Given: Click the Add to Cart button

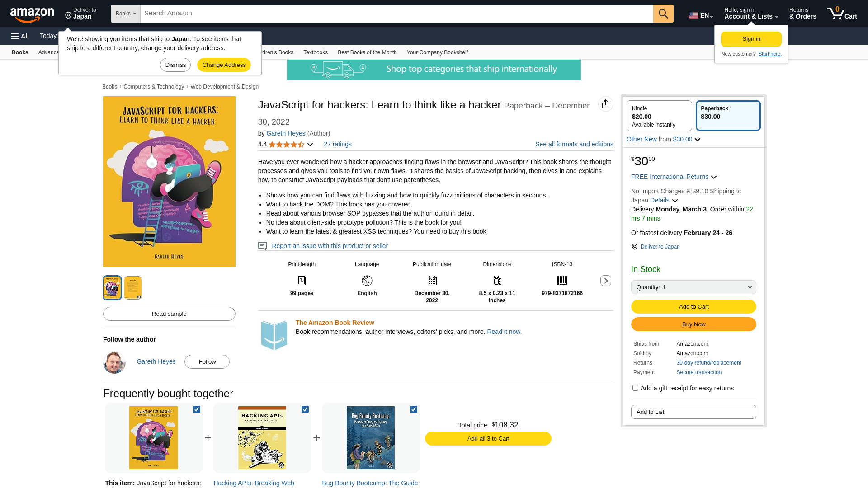Looking at the screenshot, I should click(693, 306).
